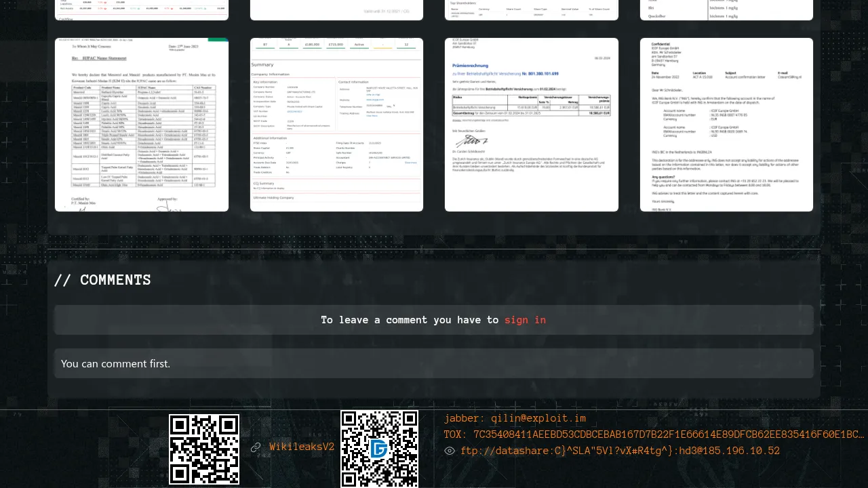Open the IUPAC Name Statement document thumbnail
The height and width of the screenshot is (488, 868).
point(142,125)
